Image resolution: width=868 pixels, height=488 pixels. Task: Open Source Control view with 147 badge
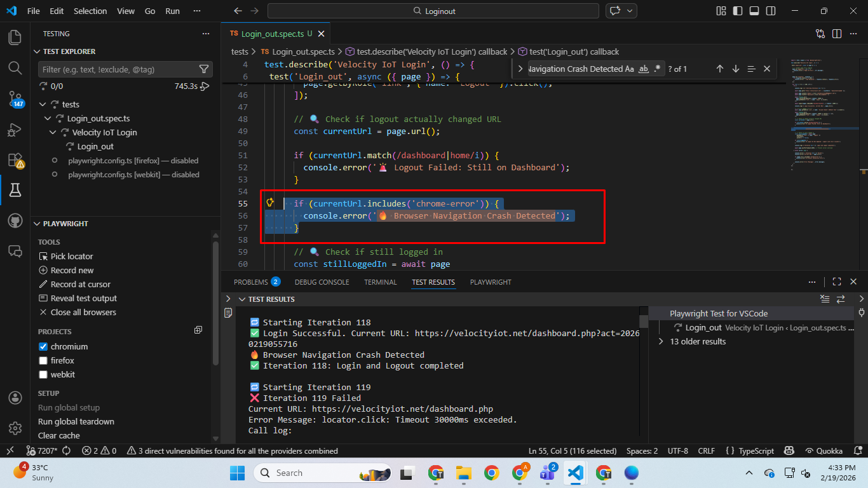[x=15, y=98]
